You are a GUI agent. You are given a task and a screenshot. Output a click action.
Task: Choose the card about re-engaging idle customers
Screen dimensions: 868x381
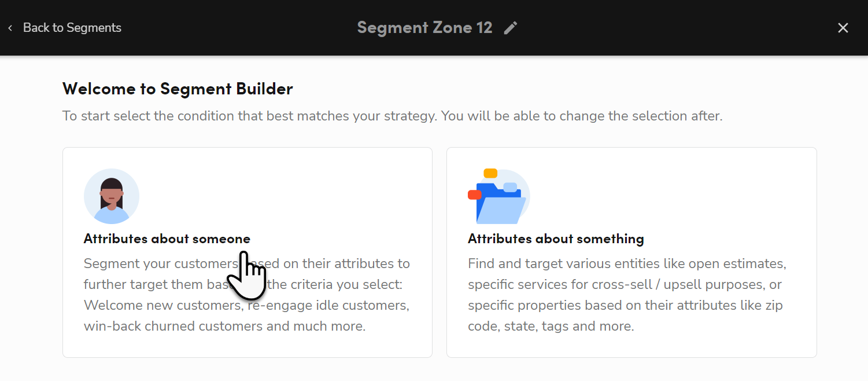pyautogui.click(x=247, y=252)
